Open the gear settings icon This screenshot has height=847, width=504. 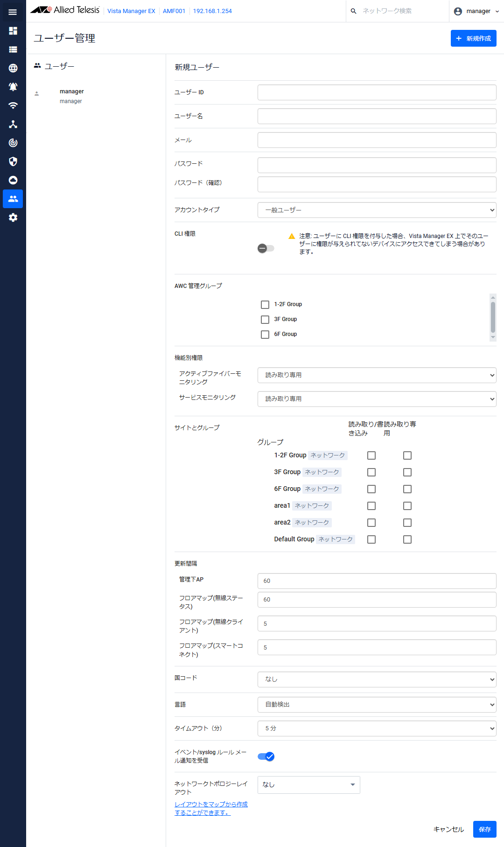13,217
